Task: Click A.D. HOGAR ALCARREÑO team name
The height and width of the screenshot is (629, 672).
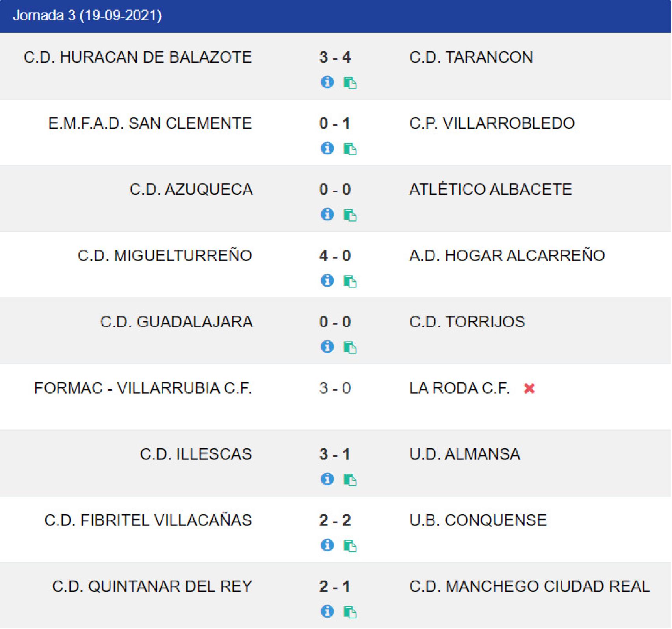Action: [x=507, y=256]
